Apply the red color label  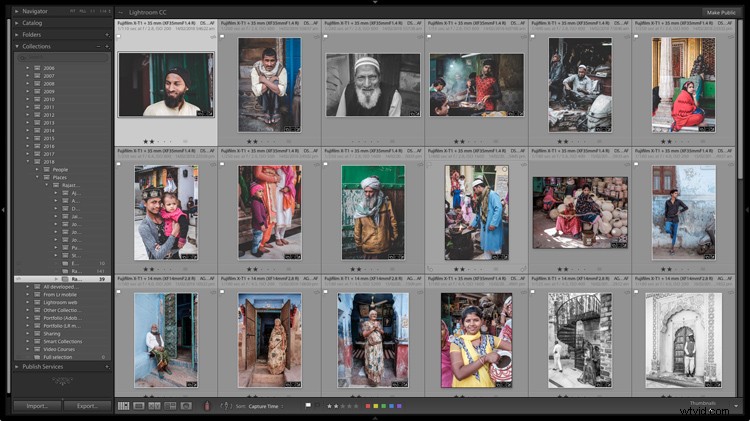[x=368, y=406]
